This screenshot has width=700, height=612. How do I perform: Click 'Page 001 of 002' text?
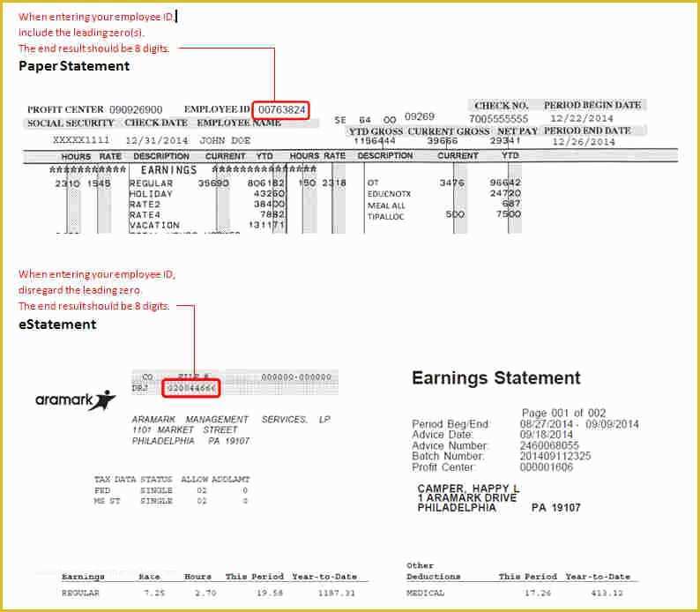[564, 413]
